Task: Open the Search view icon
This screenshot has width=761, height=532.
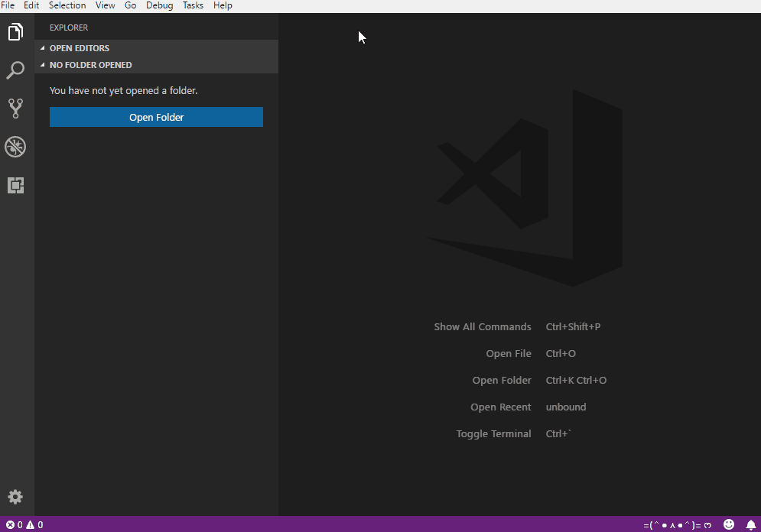Action: (x=15, y=70)
